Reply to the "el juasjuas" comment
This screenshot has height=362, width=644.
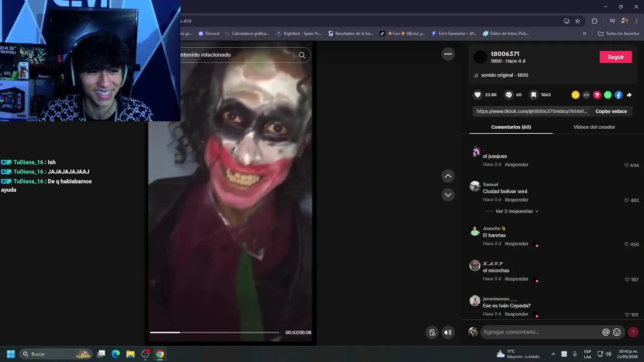[516, 165]
